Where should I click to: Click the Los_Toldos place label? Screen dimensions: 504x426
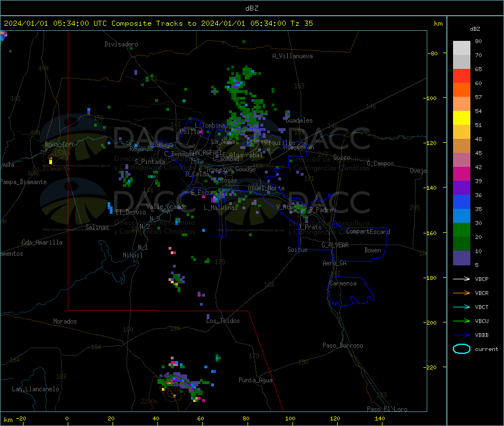223,321
